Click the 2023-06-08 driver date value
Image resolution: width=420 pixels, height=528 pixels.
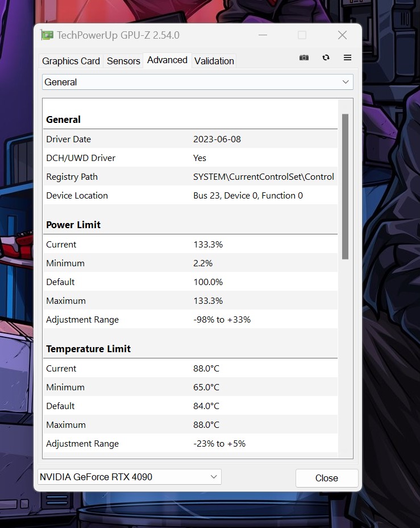click(x=217, y=139)
